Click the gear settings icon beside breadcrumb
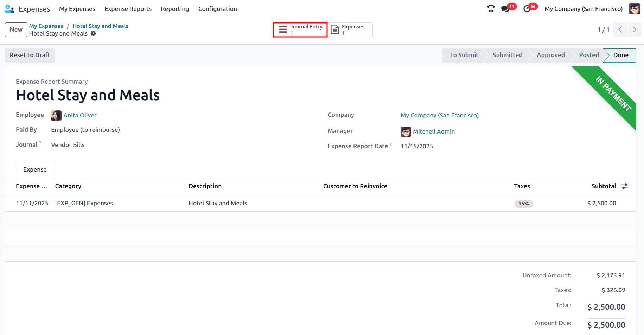Screen dimensions: 644x335 [93, 33]
